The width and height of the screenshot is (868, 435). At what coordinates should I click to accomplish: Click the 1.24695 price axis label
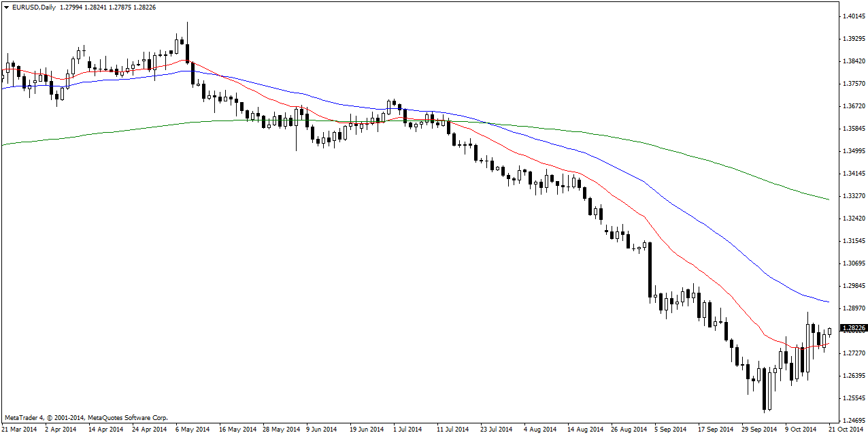[853, 420]
